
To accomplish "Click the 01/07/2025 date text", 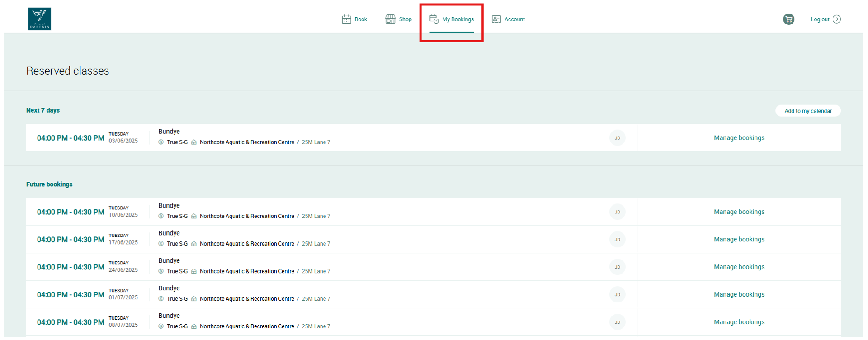I will 123,298.
